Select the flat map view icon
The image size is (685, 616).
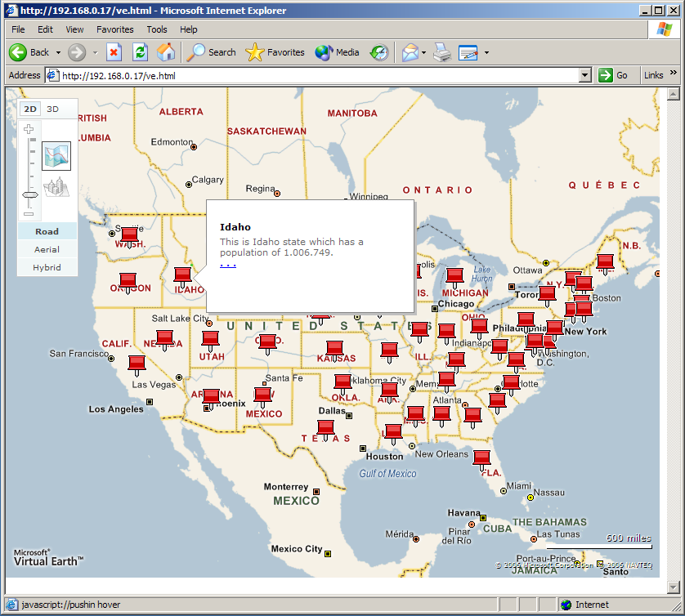pyautogui.click(x=56, y=155)
